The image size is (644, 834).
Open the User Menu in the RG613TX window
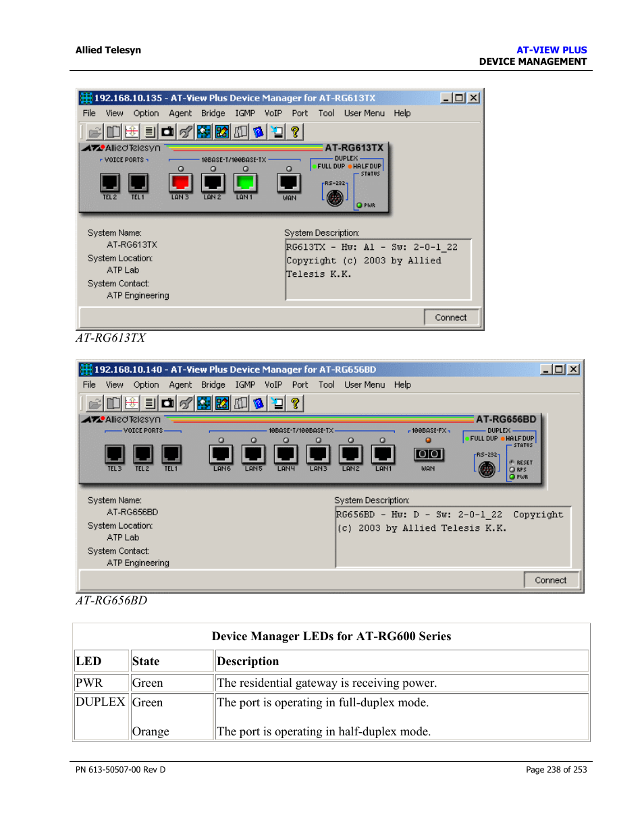coord(365,113)
